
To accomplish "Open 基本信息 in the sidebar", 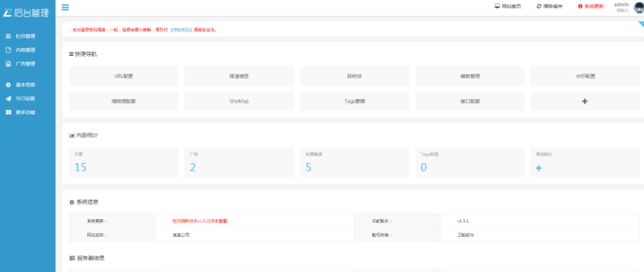I will coord(21,85).
